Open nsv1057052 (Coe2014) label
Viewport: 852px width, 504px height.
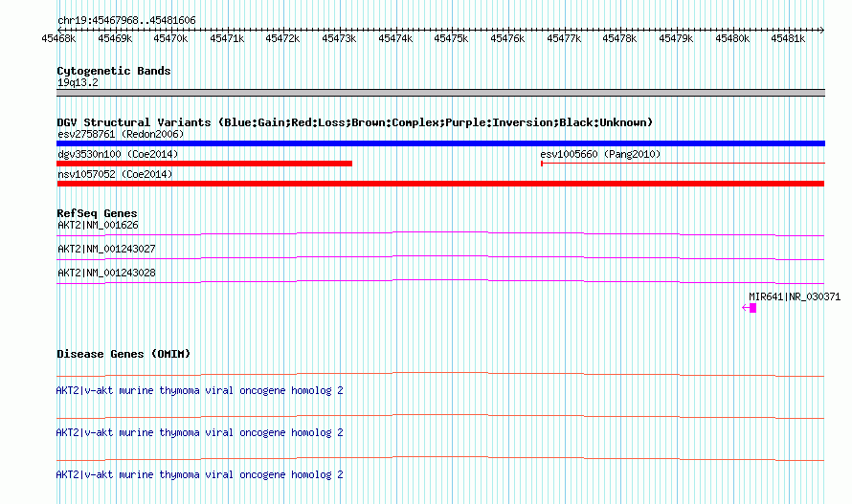[x=115, y=174]
